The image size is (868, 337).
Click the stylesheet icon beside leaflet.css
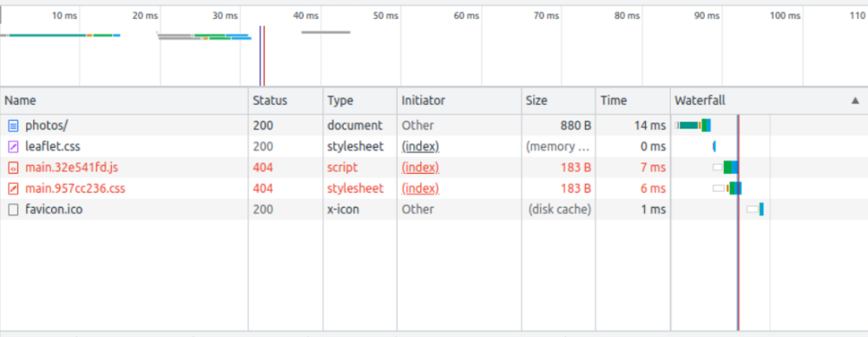pos(13,147)
